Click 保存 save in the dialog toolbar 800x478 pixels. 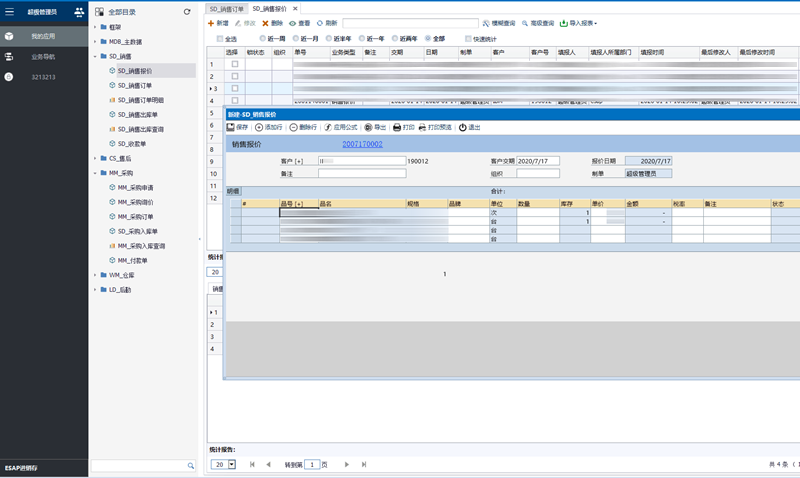point(237,127)
